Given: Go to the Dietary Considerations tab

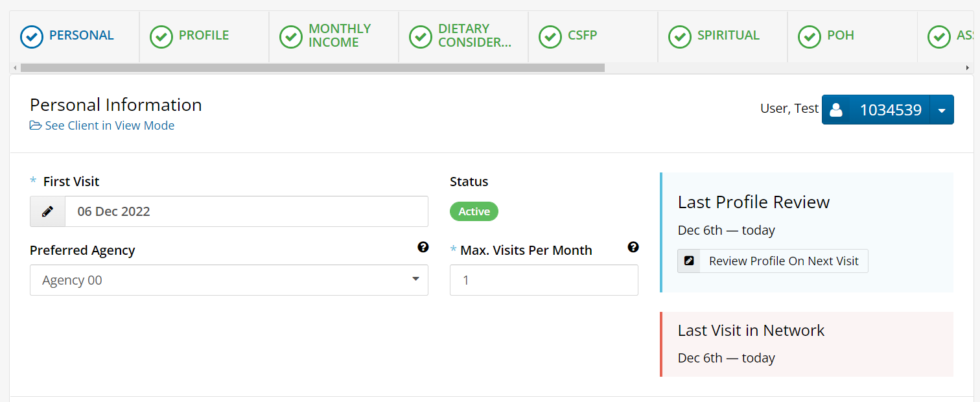Looking at the screenshot, I should [x=474, y=36].
